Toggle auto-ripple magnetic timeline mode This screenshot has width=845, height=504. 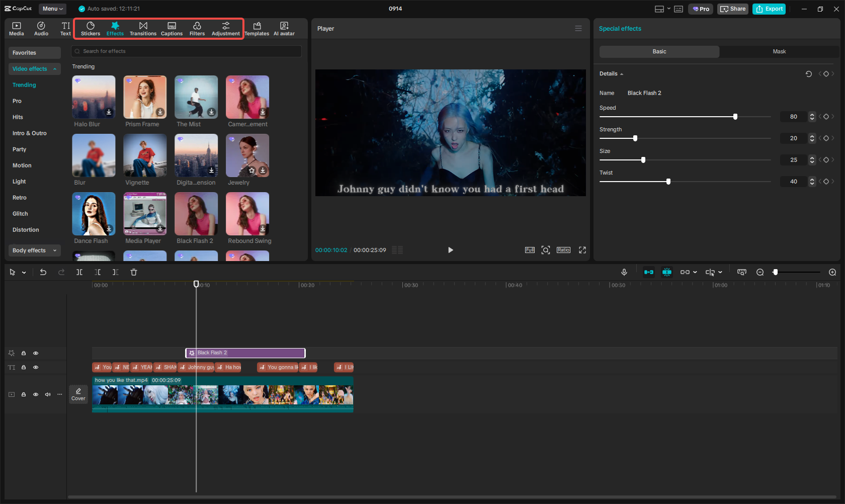coord(649,272)
